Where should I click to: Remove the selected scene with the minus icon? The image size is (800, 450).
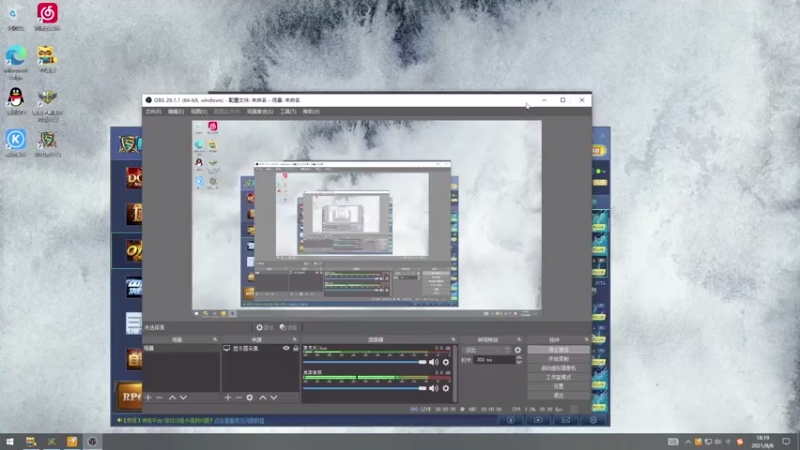click(x=159, y=397)
